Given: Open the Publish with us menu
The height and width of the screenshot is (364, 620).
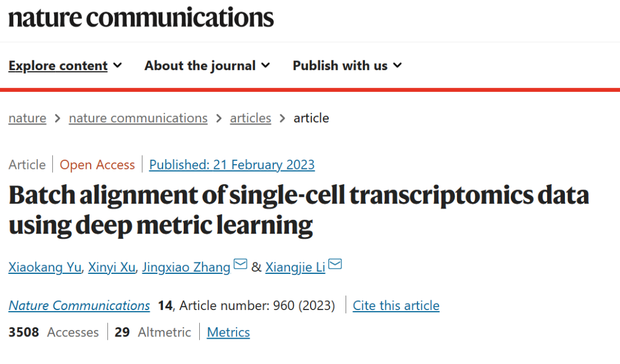Looking at the screenshot, I should tap(340, 66).
